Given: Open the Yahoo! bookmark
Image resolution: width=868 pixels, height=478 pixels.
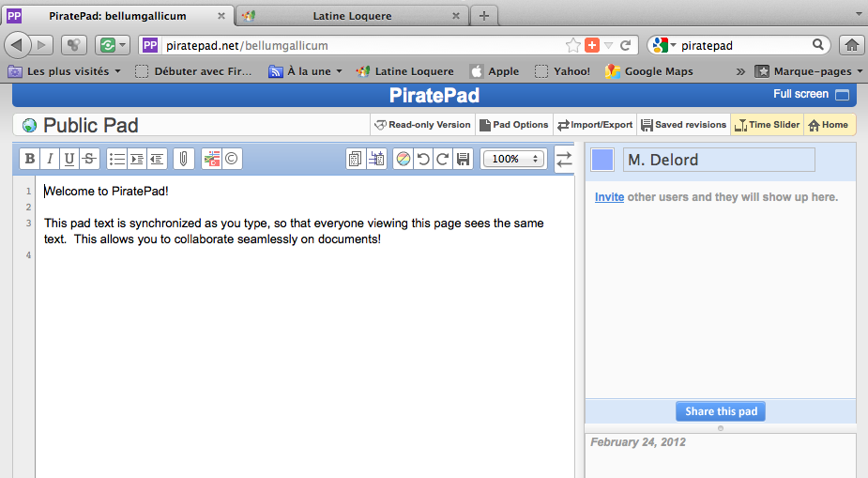Looking at the screenshot, I should [563, 71].
